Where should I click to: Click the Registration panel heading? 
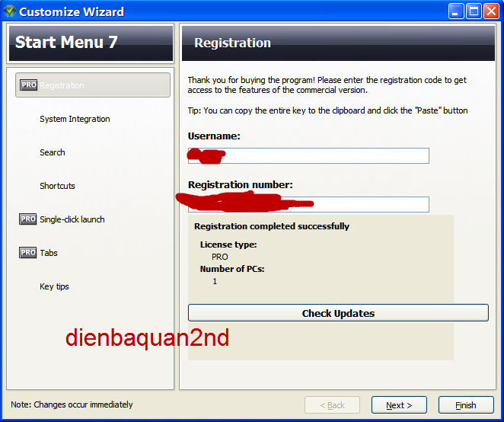232,43
